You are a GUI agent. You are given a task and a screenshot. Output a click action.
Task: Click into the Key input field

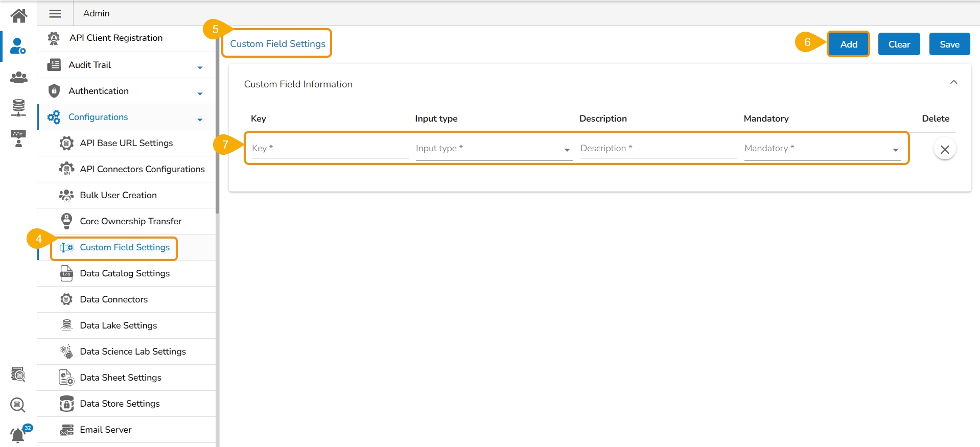coord(330,149)
